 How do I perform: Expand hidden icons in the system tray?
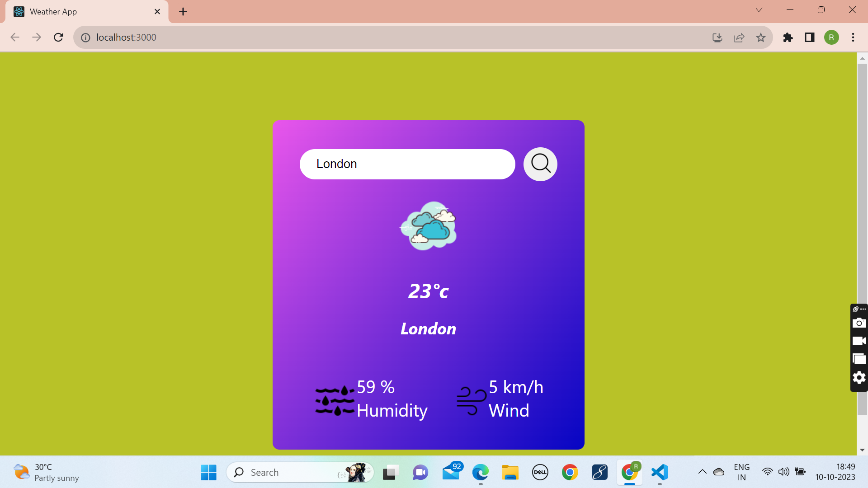702,472
